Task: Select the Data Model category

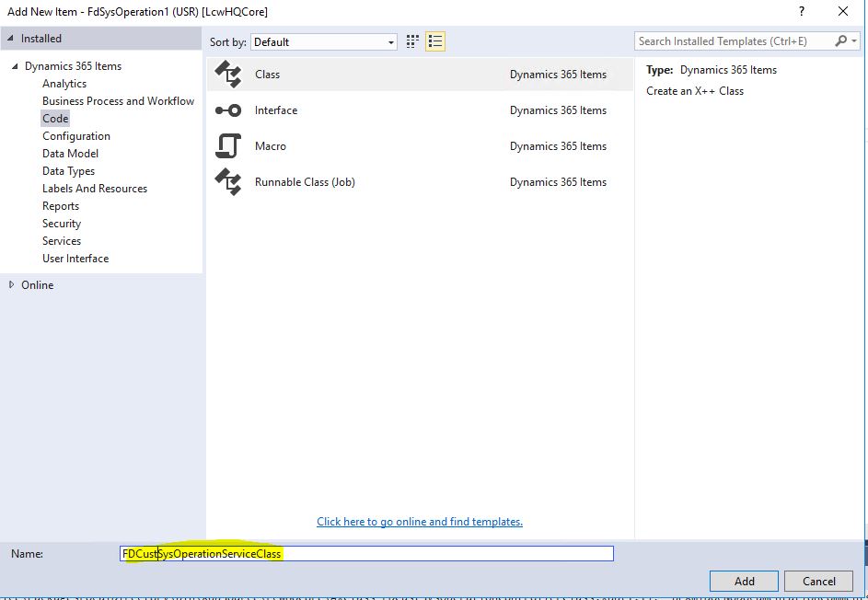Action: (x=70, y=154)
